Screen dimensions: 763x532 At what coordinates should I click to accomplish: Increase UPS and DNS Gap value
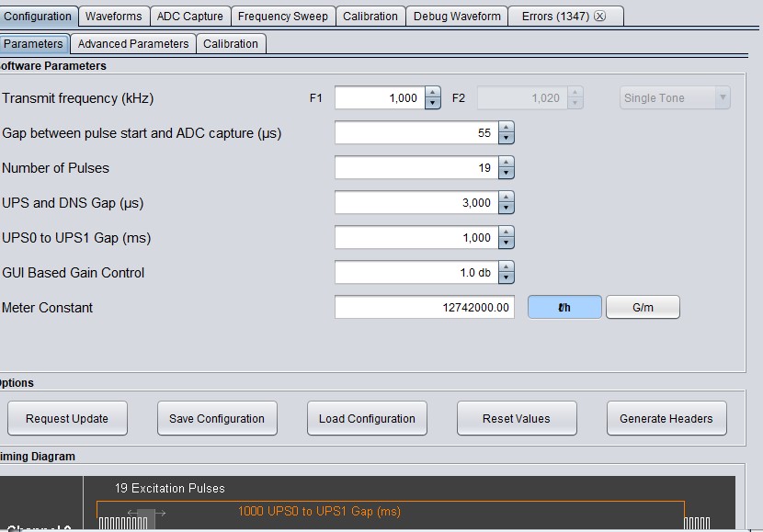click(x=507, y=197)
